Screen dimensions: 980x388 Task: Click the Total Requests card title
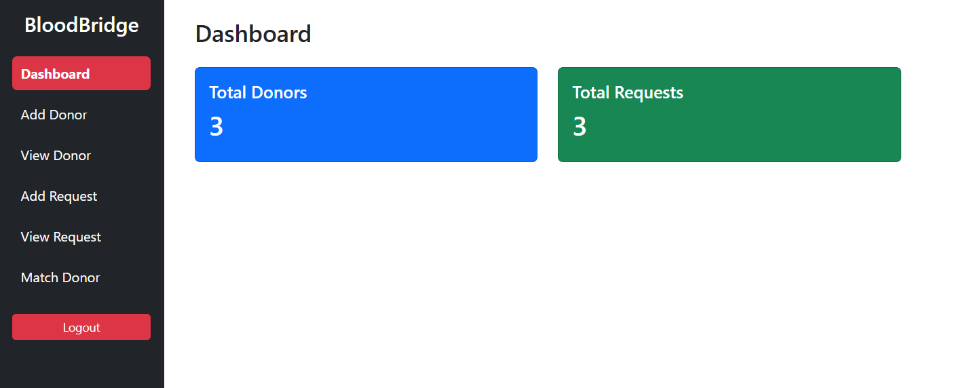click(x=628, y=93)
